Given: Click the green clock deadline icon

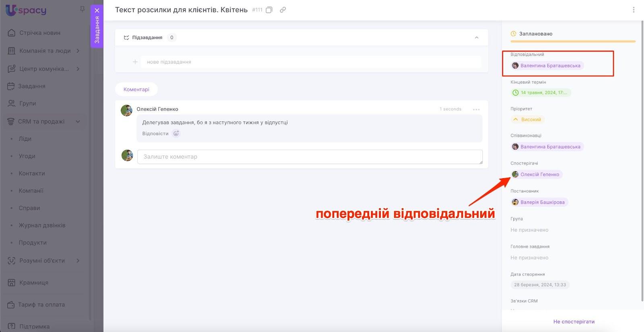Looking at the screenshot, I should pos(516,93).
